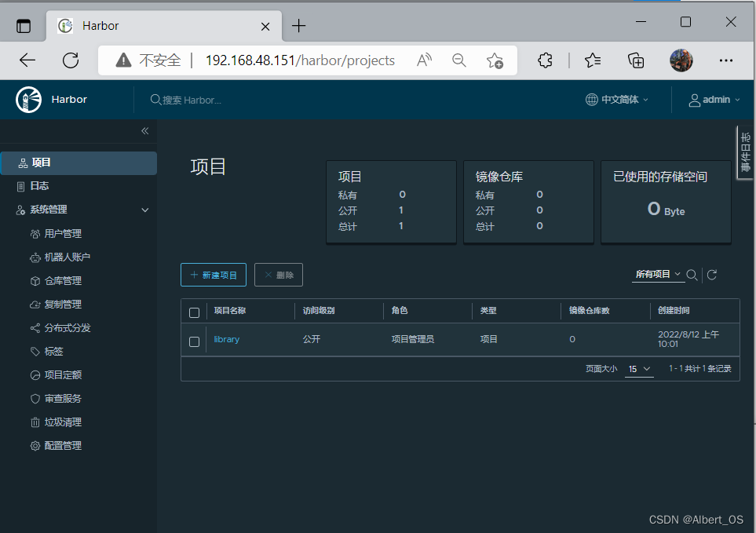The width and height of the screenshot is (756, 533).
Task: Open the 所有项目 filter dropdown
Action: pos(658,274)
